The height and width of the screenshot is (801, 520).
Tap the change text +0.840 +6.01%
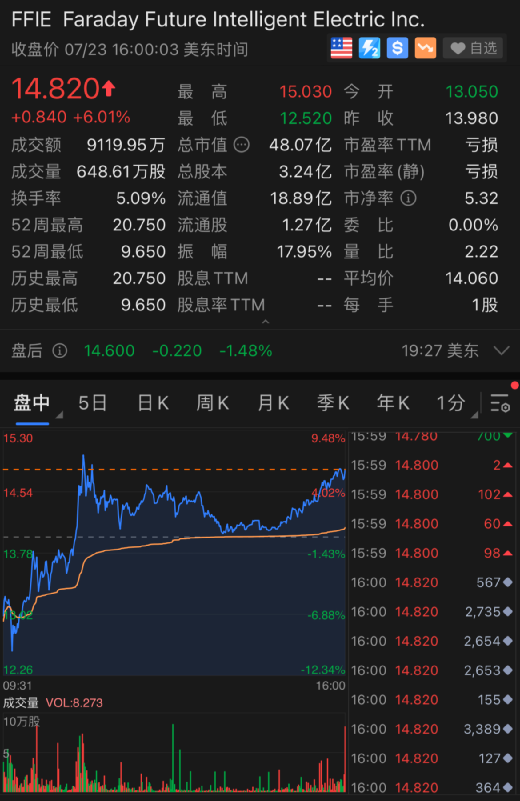[70, 117]
